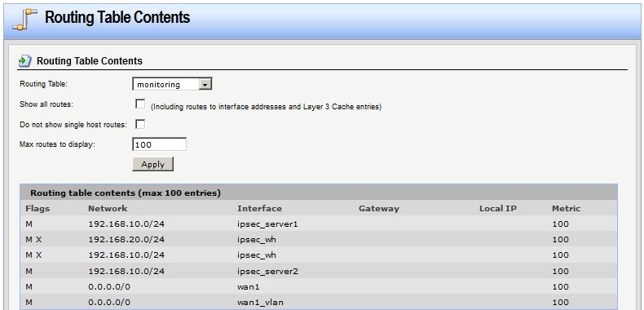
Task: Click the ipsec_wh cell for 192.168.20.0/24
Action: pos(256,240)
